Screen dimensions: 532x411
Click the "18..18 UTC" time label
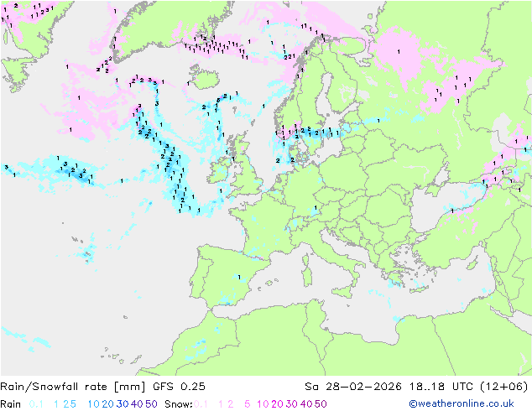[x=441, y=387]
